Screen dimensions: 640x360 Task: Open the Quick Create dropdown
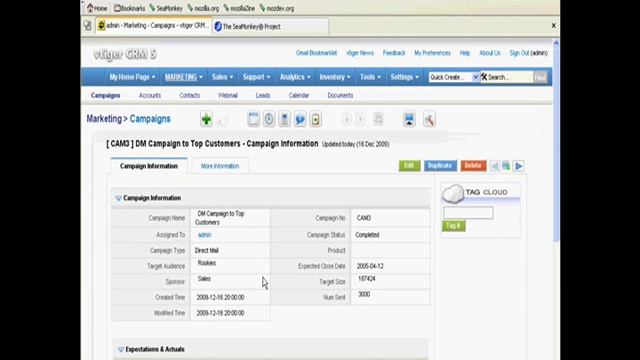(x=453, y=77)
